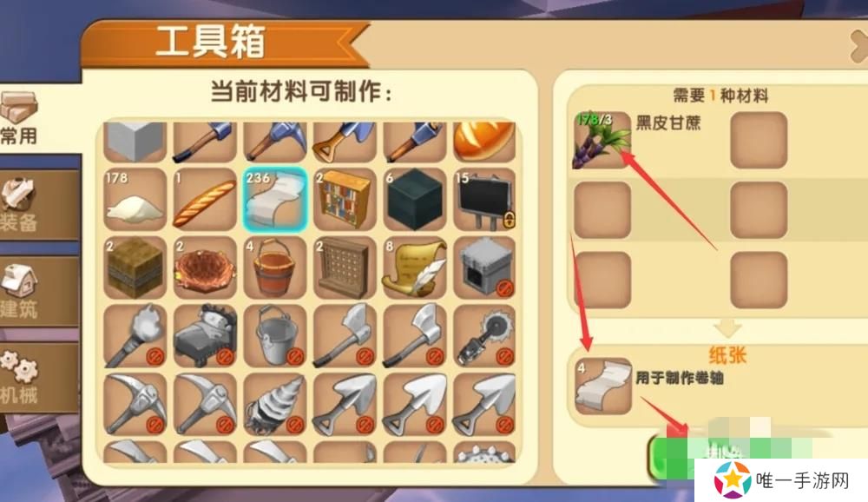This screenshot has height=502, width=868.
Task: Choose the baguette bread item
Action: (x=205, y=200)
